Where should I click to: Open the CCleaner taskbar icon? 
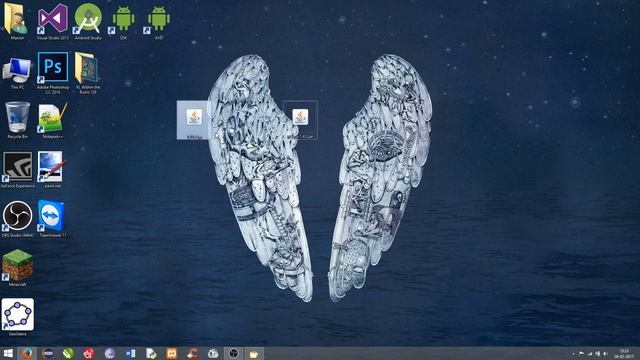[x=192, y=353]
